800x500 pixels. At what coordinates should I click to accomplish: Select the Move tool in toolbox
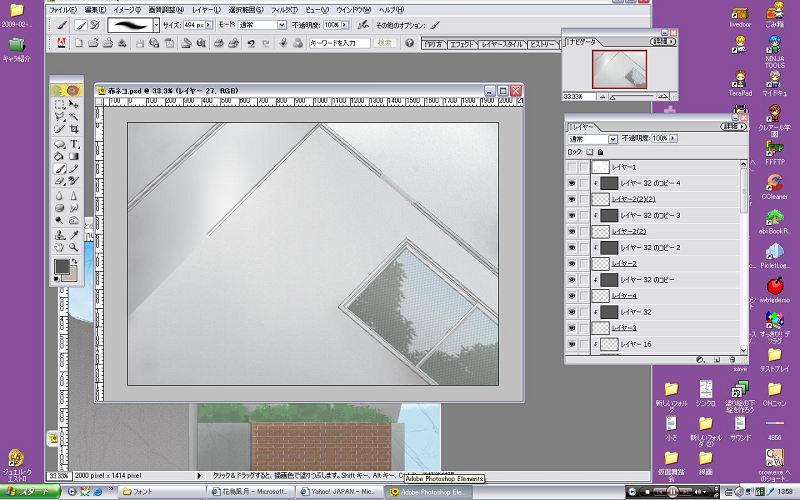click(74, 105)
